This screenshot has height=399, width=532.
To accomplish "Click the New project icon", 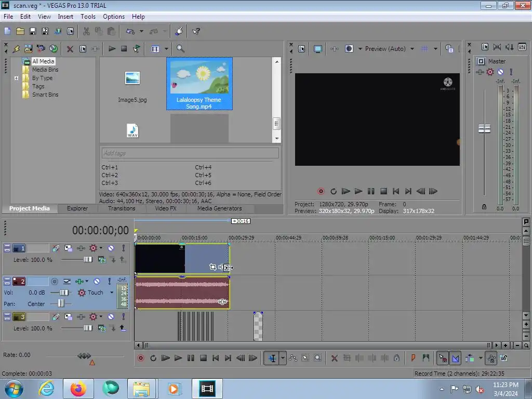I will point(7,31).
